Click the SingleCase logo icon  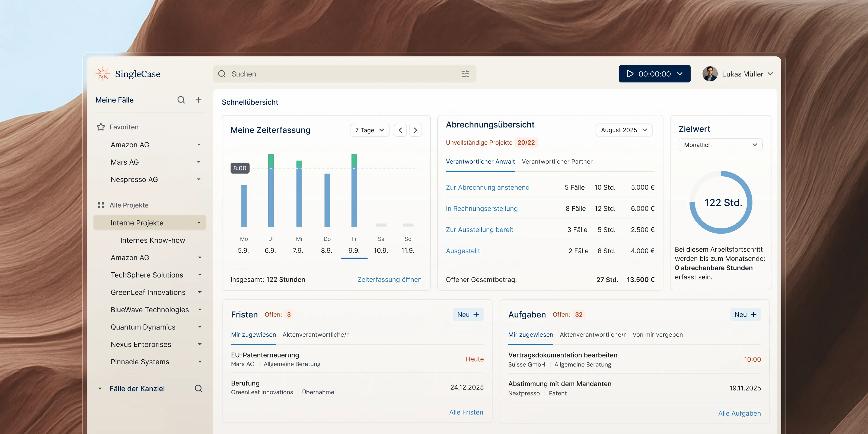[x=103, y=74]
